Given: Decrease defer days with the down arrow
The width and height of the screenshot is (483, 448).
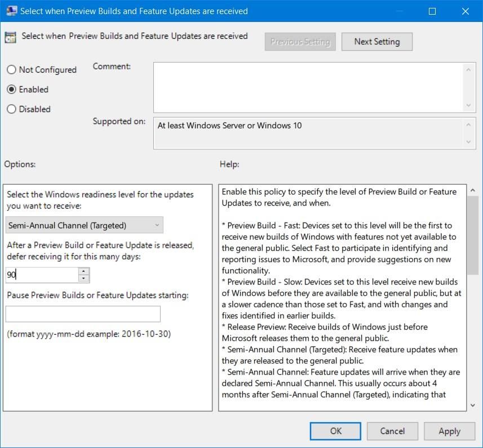Looking at the screenshot, I should 84,278.
